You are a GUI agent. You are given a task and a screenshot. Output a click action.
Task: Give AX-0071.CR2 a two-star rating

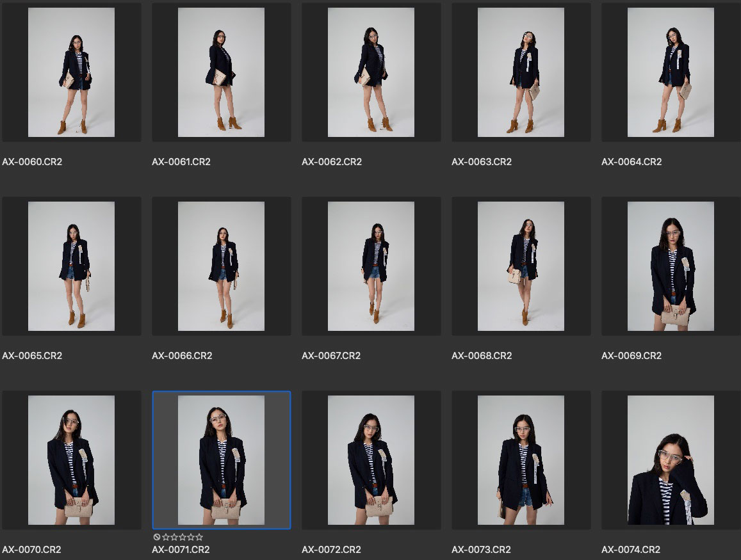(174, 537)
